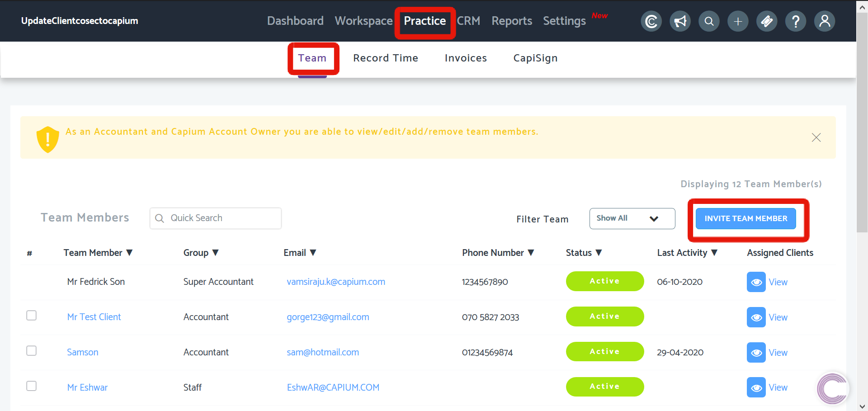Focus the Quick Search input field
868x411 pixels.
[216, 218]
